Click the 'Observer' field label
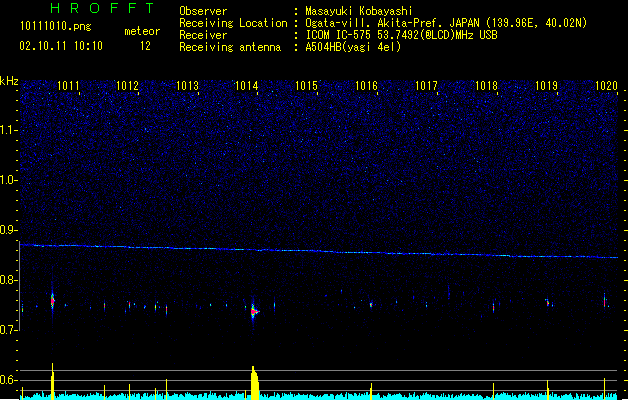The height and width of the screenshot is (400, 629). 203,11
